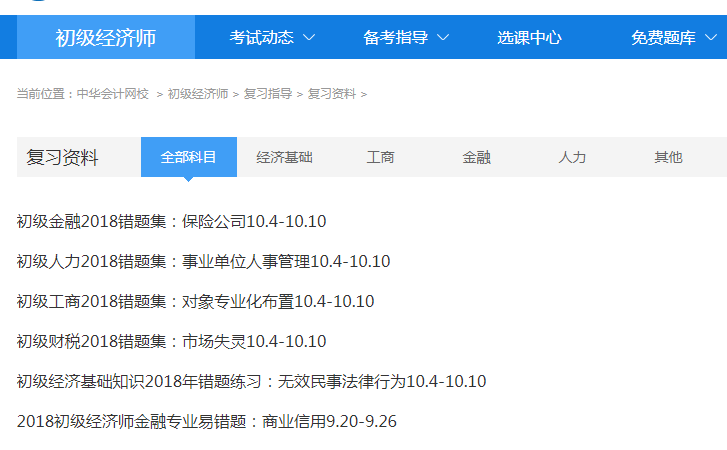The width and height of the screenshot is (727, 450).
Task: Expand the 备考指导 dropdown arrow
Action: pyautogui.click(x=443, y=38)
